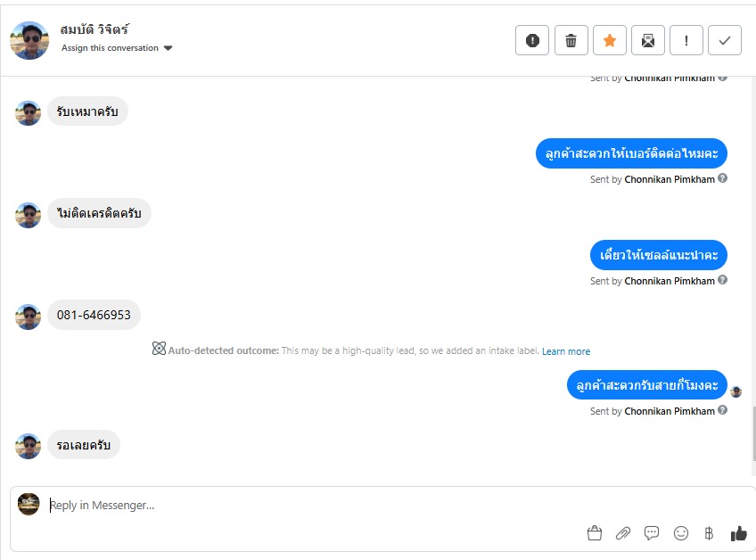Click the conversation vertical scrollbar

coord(753,437)
